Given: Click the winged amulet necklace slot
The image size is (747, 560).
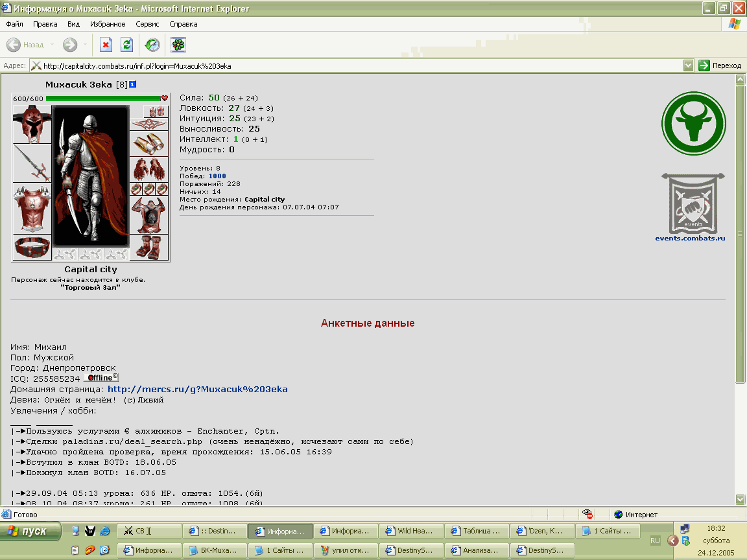Looking at the screenshot, I should (x=149, y=124).
